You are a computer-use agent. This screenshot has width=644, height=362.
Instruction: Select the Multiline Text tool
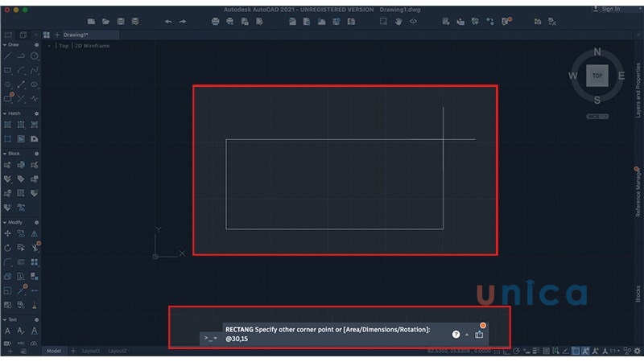[8, 331]
